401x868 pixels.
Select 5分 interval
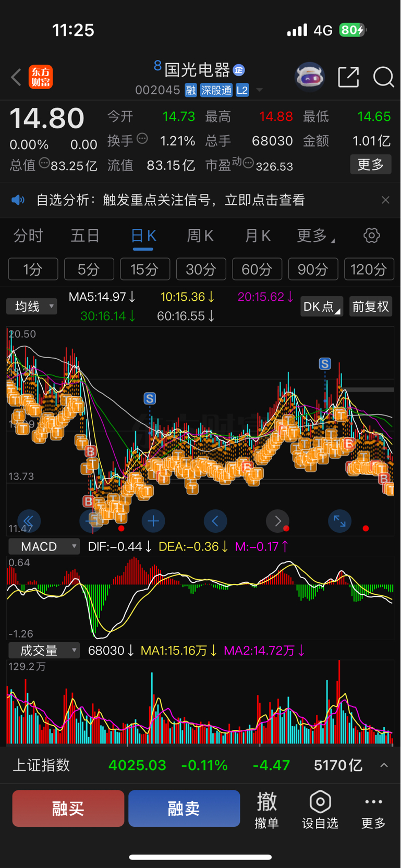click(89, 269)
